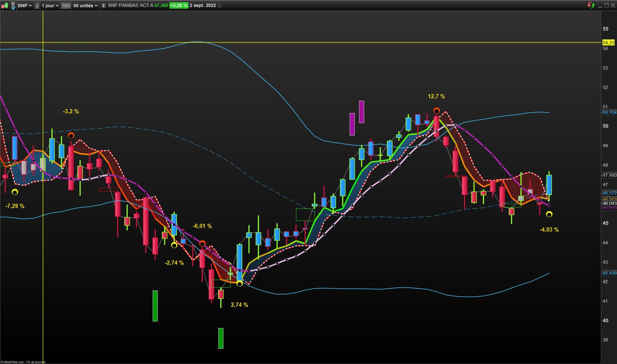Click the blue 50,704 price axis label
Screen dimensions: 617x364
coord(609,113)
